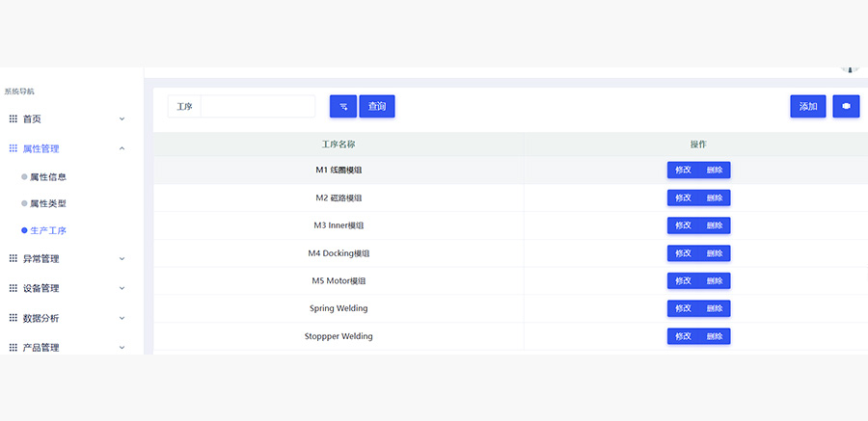Focus the 工序 search input field
Image resolution: width=868 pixels, height=421 pixels.
[x=258, y=106]
